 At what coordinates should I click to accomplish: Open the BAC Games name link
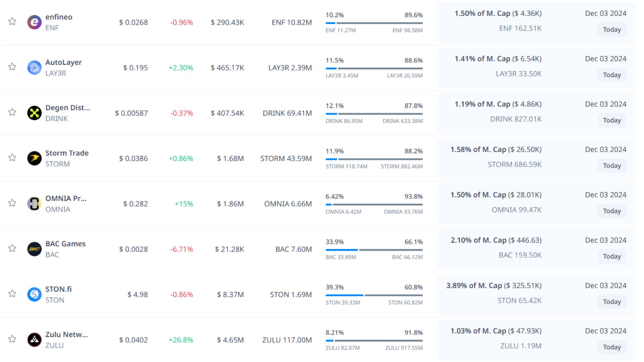click(x=65, y=244)
